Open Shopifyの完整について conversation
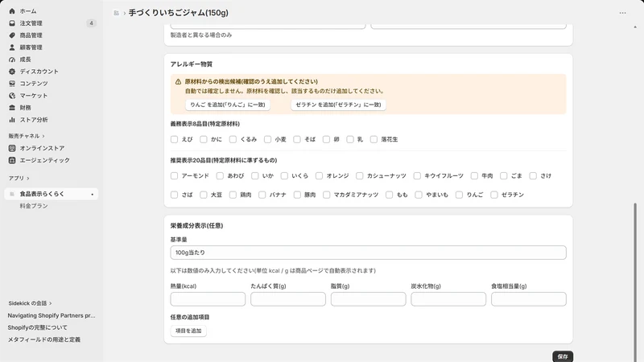This screenshot has width=644, height=362. click(37, 327)
